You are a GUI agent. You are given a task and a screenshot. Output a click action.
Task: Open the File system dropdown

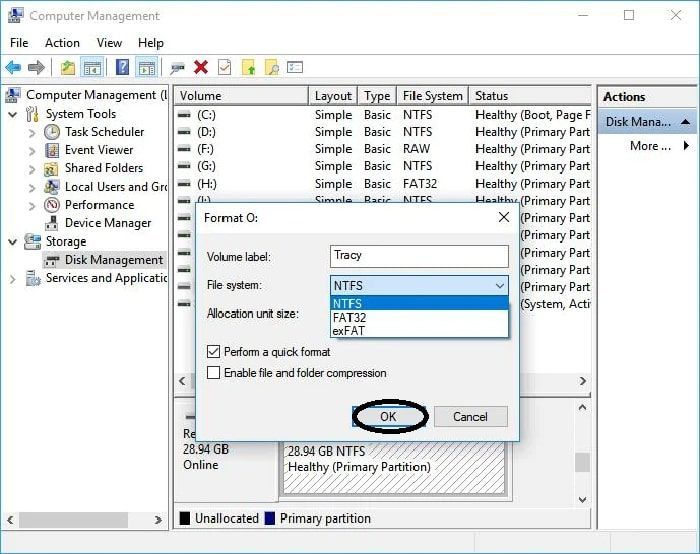point(419,285)
